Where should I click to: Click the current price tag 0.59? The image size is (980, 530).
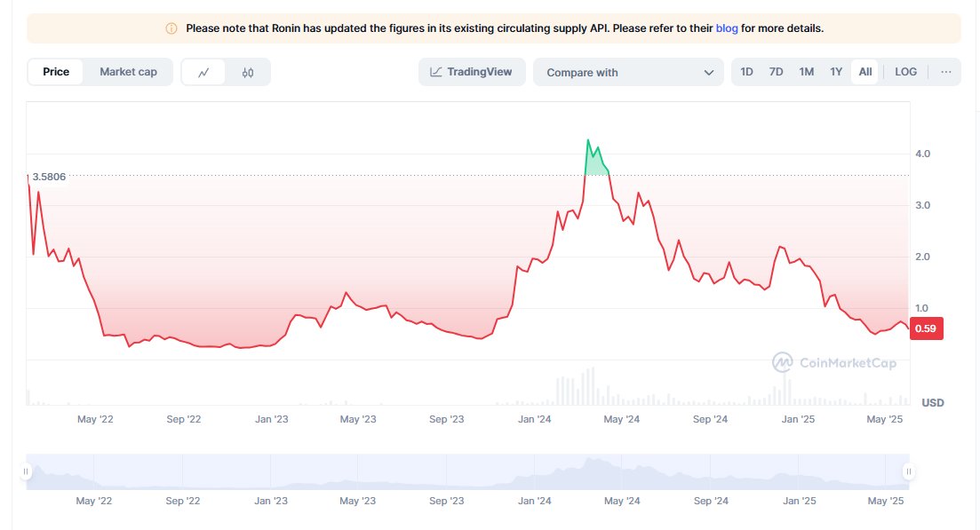926,328
